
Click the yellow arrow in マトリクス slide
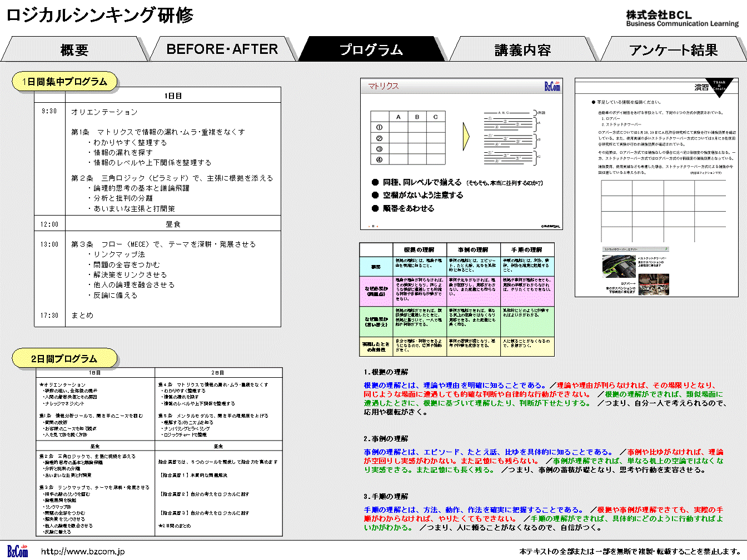click(466, 136)
